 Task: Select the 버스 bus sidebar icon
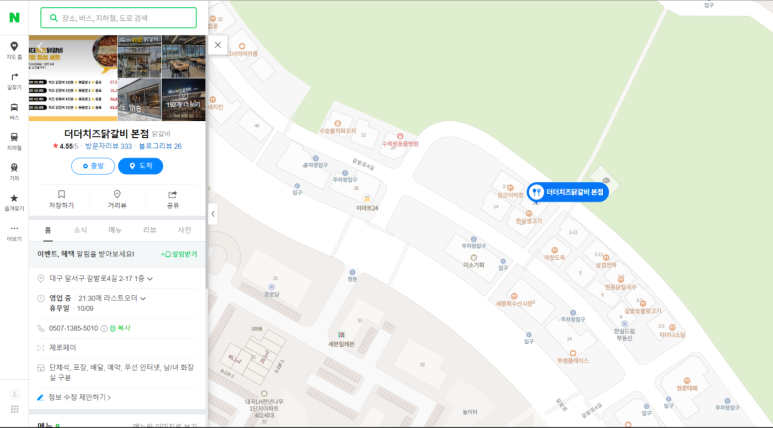(x=14, y=112)
